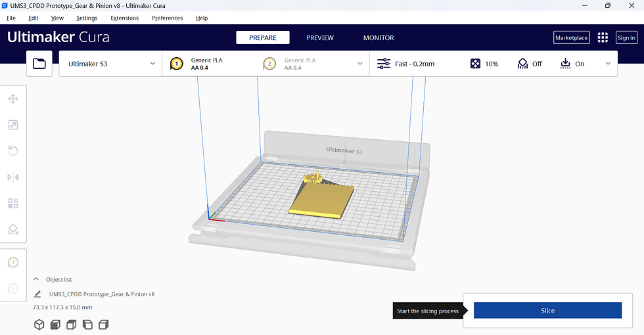The width and height of the screenshot is (644, 335).
Task: Click the print profile sliders icon
Action: pos(384,64)
